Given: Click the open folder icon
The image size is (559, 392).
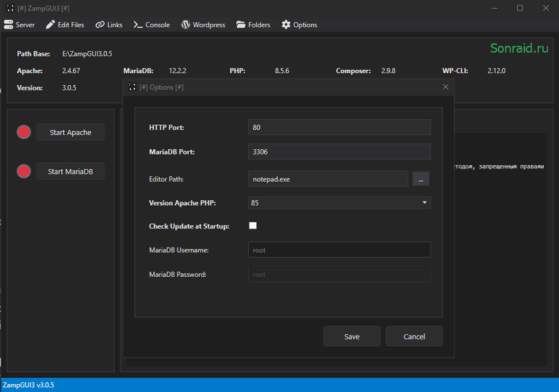Looking at the screenshot, I should pos(241,25).
